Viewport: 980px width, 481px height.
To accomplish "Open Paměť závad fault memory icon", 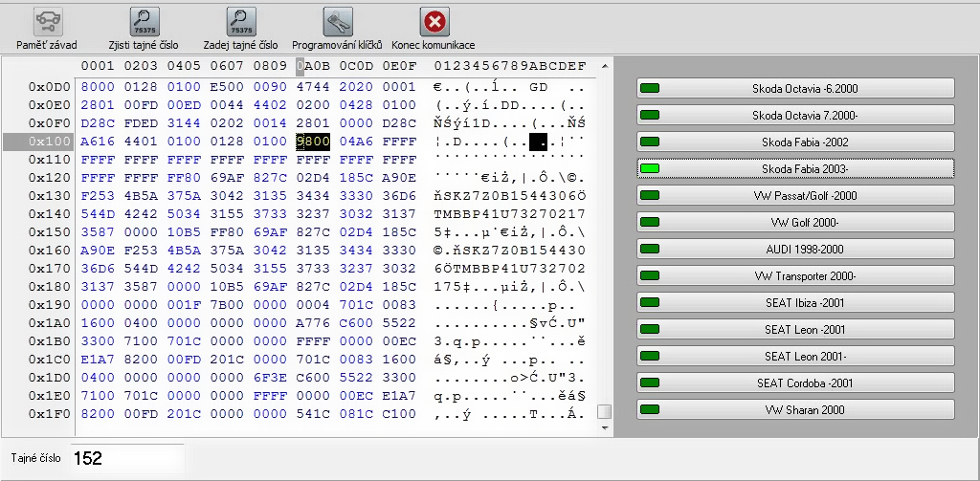I will coord(49,22).
